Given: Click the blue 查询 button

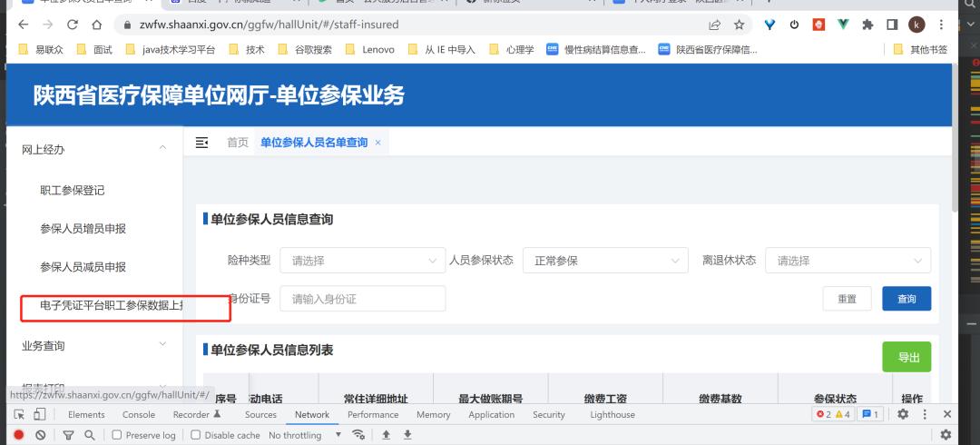Looking at the screenshot, I should pyautogui.click(x=906, y=299).
